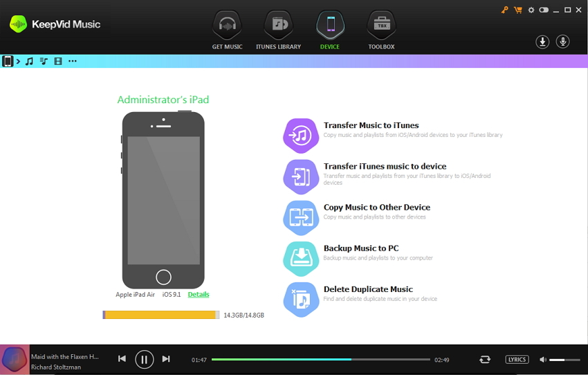Open the shopping cart purchase icon

[x=518, y=10]
